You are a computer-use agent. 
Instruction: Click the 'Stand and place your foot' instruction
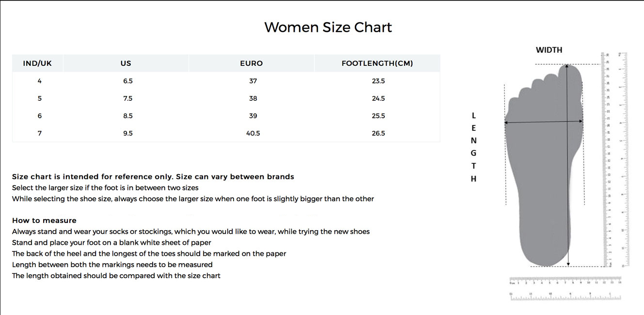(111, 242)
